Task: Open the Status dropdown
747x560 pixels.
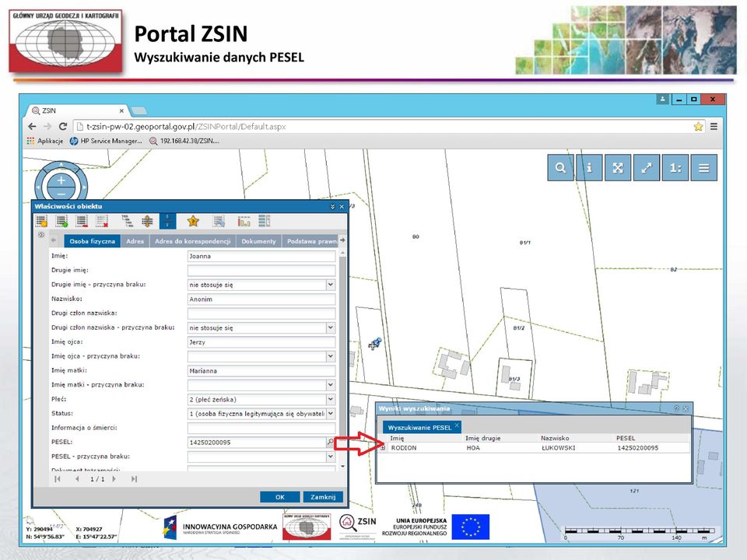Action: tap(330, 413)
